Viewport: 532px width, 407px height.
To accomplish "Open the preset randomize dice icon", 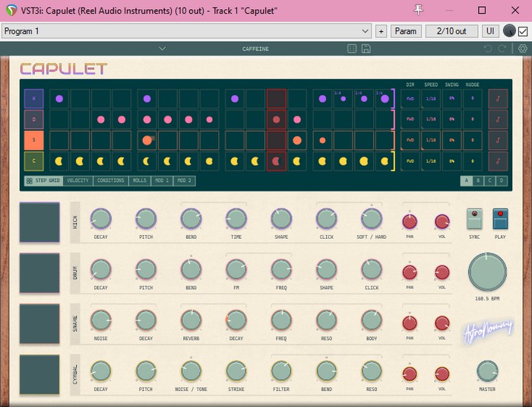I will click(x=352, y=49).
